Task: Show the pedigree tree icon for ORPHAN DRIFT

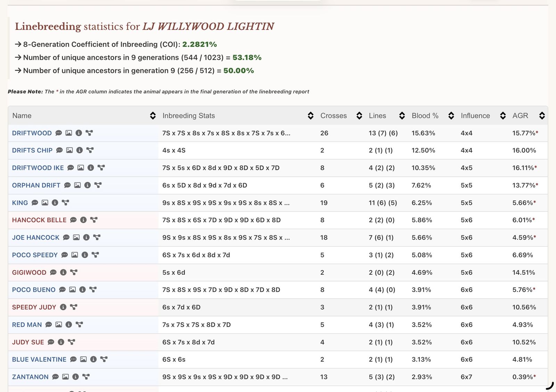Action: pyautogui.click(x=98, y=185)
